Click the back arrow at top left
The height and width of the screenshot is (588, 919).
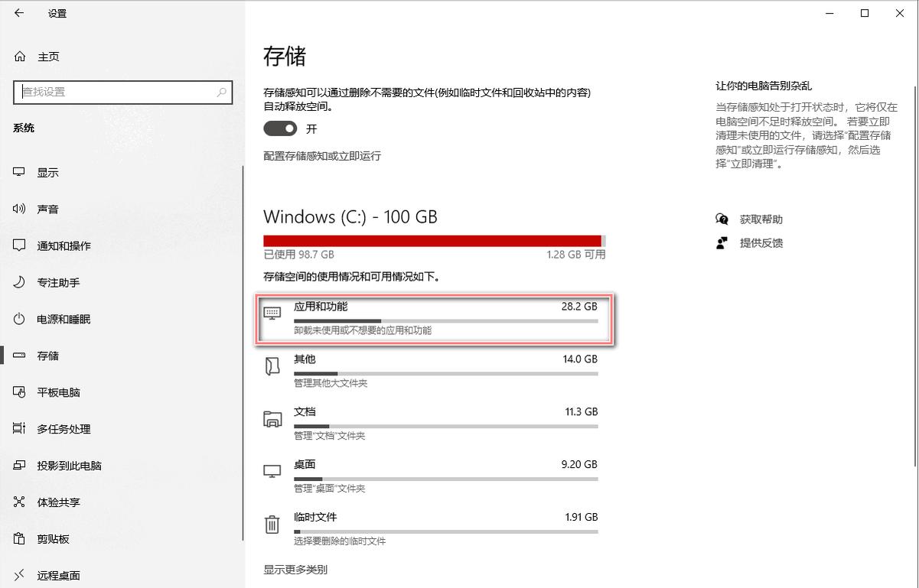click(x=18, y=13)
